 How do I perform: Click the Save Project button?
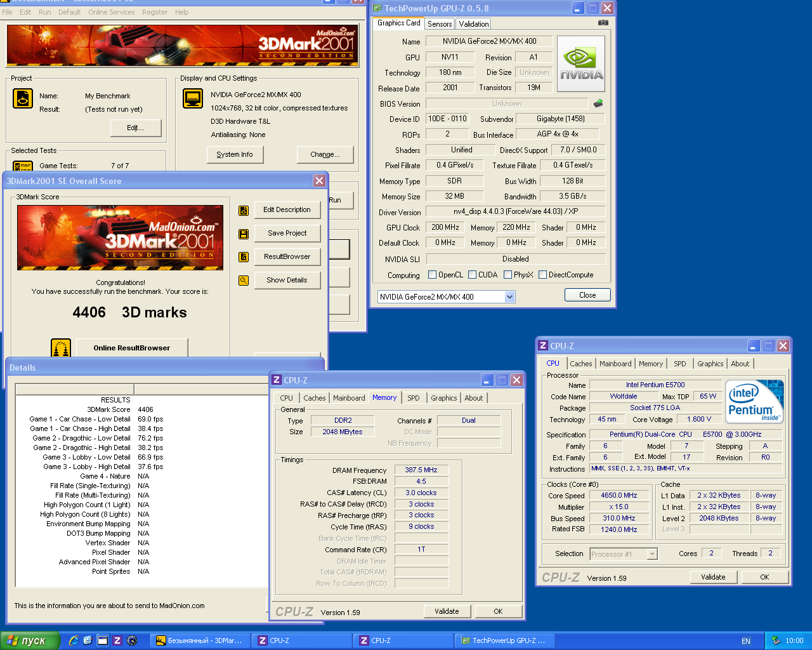coord(287,234)
